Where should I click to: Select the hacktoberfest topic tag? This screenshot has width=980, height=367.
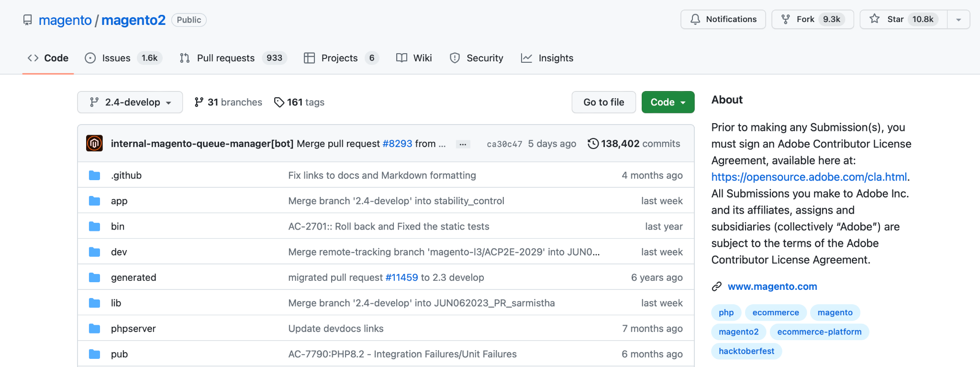pyautogui.click(x=746, y=351)
